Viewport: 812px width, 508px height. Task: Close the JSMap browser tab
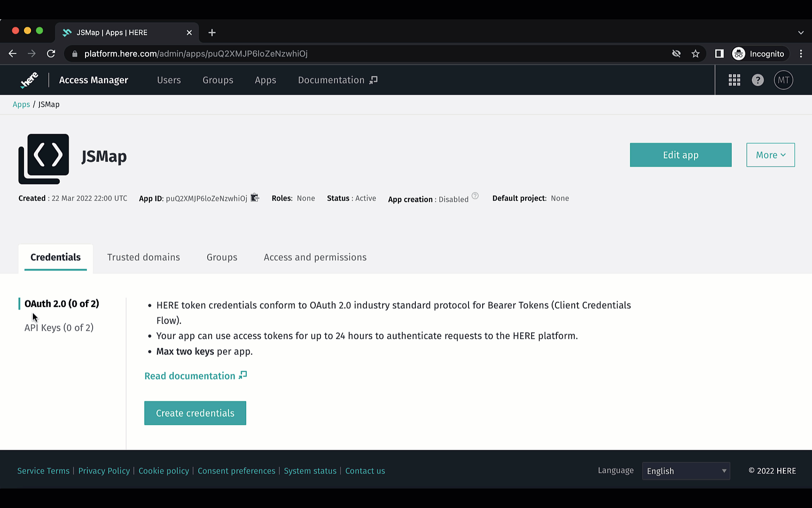tap(189, 32)
